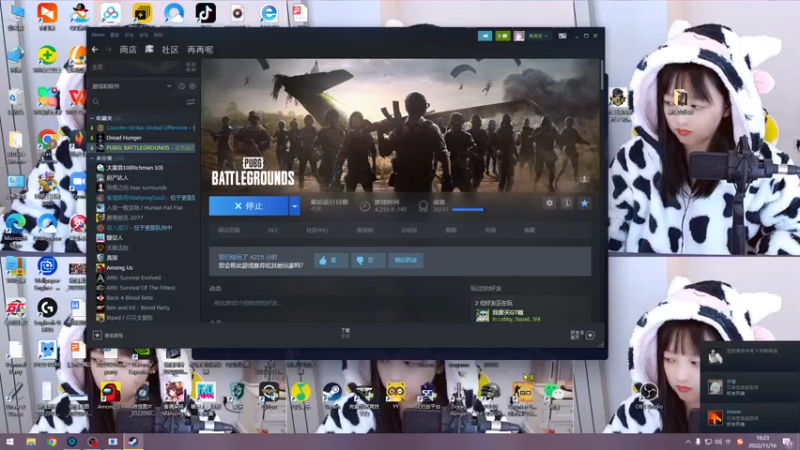The image size is (800, 450).
Task: Open PUBG game info icon
Action: [x=567, y=203]
